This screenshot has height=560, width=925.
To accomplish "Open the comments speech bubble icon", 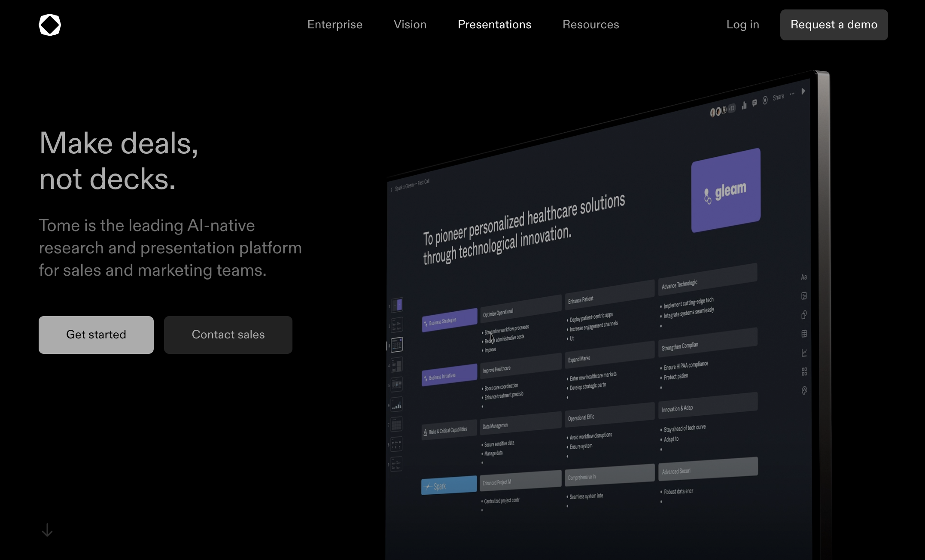I will tap(755, 103).
